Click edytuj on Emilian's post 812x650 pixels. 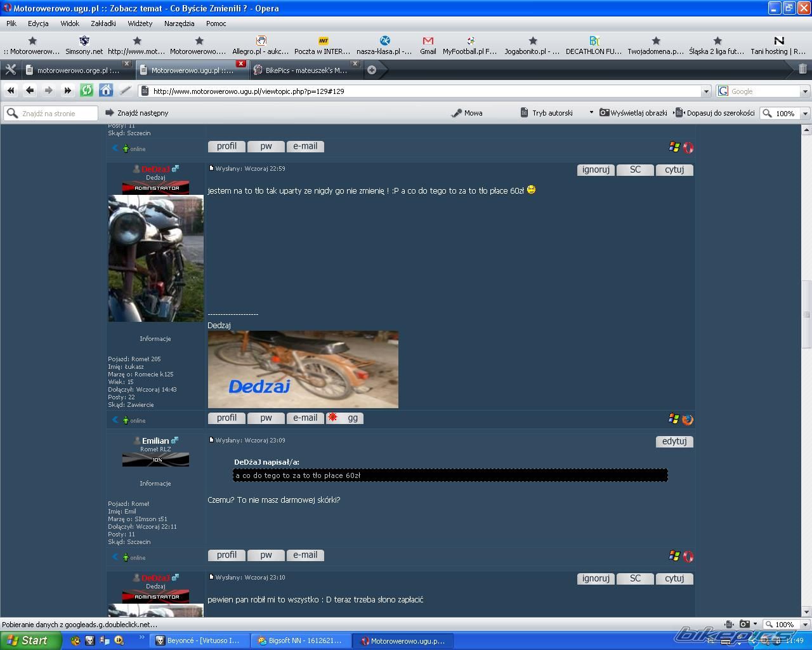pyautogui.click(x=674, y=441)
